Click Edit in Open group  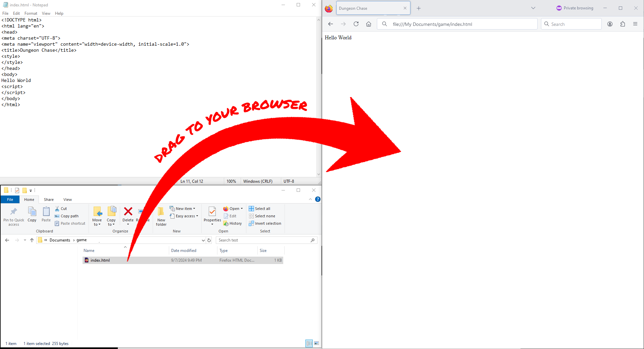coord(230,216)
